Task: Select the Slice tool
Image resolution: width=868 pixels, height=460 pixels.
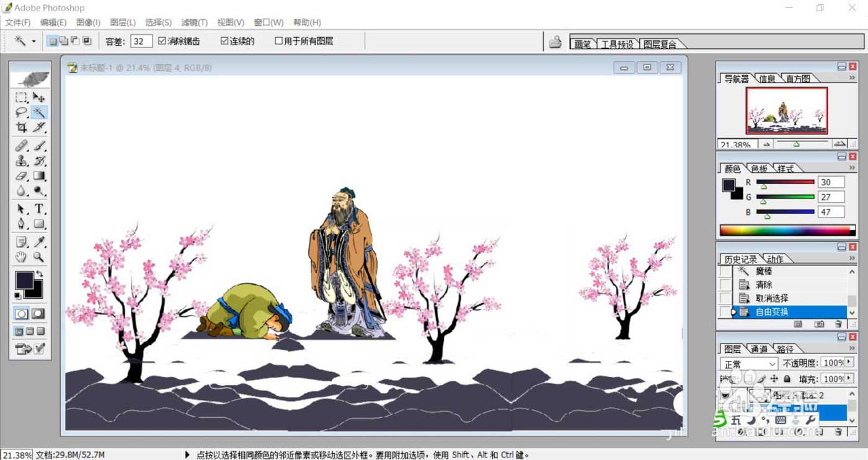Action: (x=39, y=127)
